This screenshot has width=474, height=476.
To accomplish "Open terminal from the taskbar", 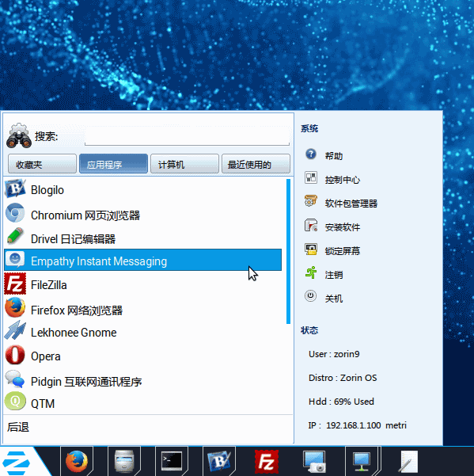I will click(x=172, y=462).
